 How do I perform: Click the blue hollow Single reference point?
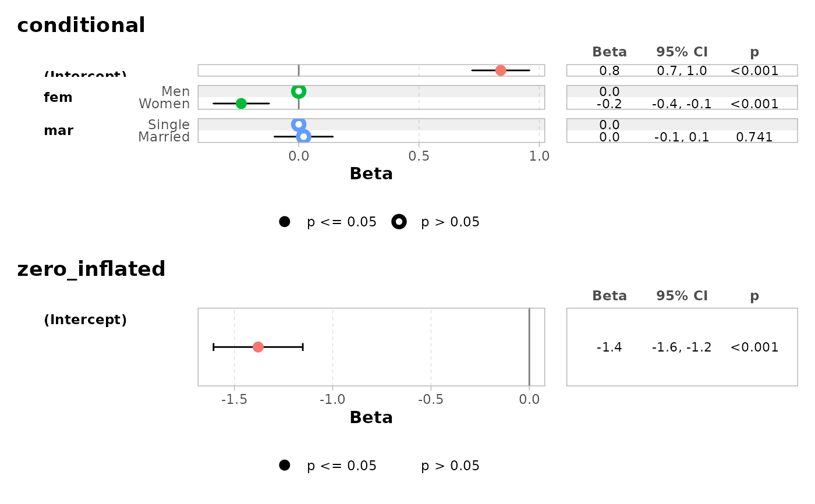pyautogui.click(x=299, y=125)
